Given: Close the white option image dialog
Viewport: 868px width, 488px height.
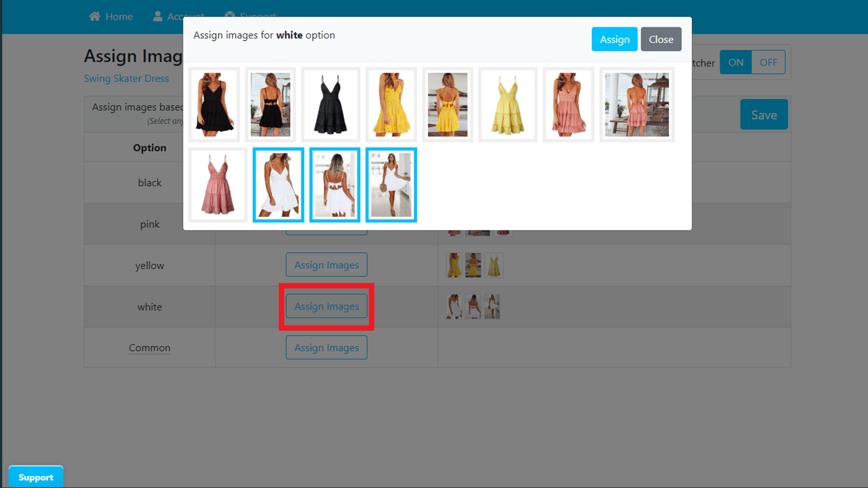Looking at the screenshot, I should pyautogui.click(x=661, y=39).
